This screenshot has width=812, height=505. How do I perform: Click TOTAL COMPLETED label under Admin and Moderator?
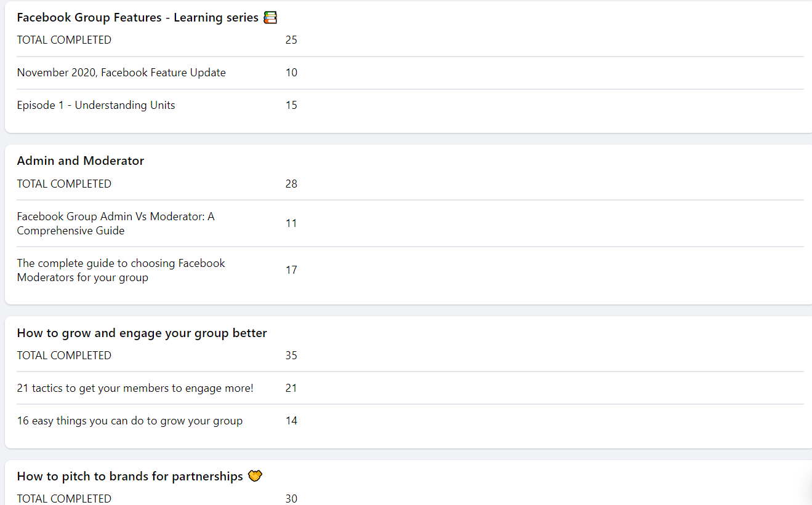tap(64, 184)
